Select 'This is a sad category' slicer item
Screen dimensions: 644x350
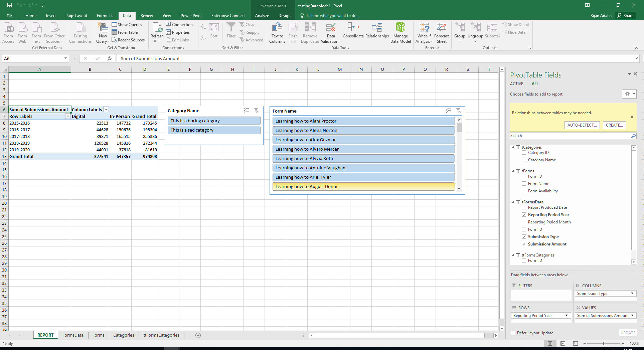(x=214, y=130)
